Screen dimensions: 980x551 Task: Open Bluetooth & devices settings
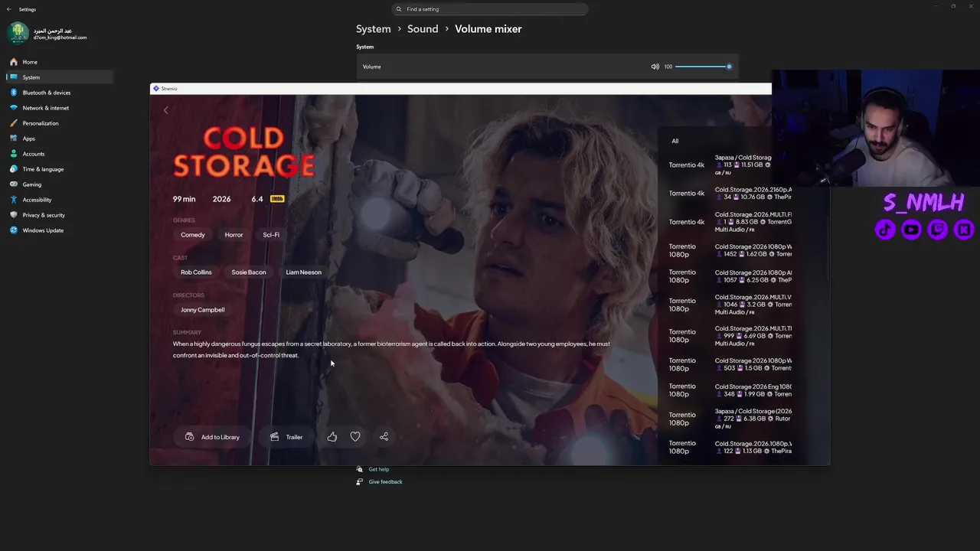59,93
